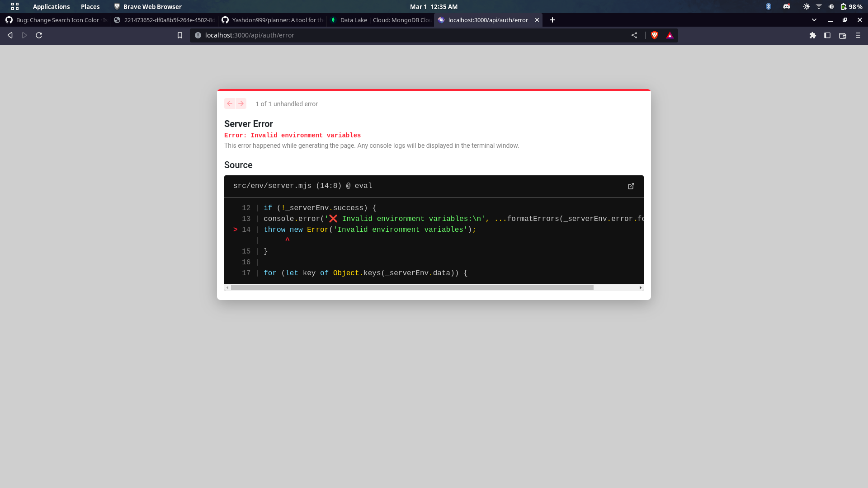Switch to the Data Lake MongoDB Cloud tab

(380, 20)
